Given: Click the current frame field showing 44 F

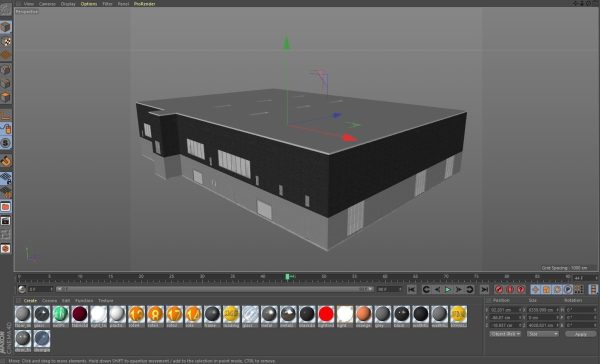Looking at the screenshot, I should click(584, 277).
